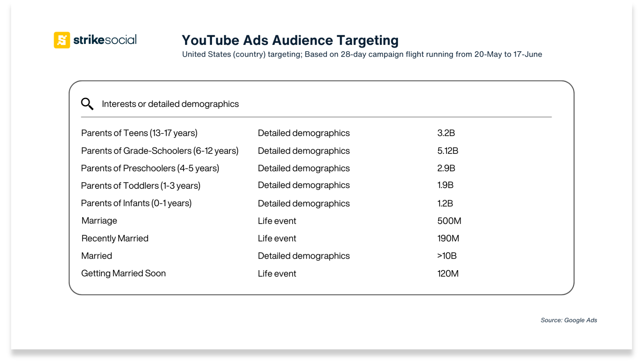
Task: Click the YouTube Ads Audience Targeting title
Action: coord(290,40)
